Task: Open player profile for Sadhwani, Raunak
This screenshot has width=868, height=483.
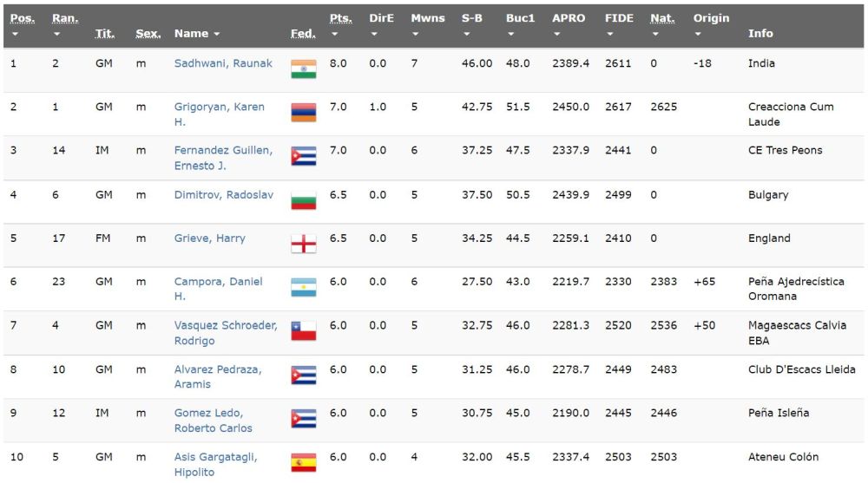Action: point(223,63)
